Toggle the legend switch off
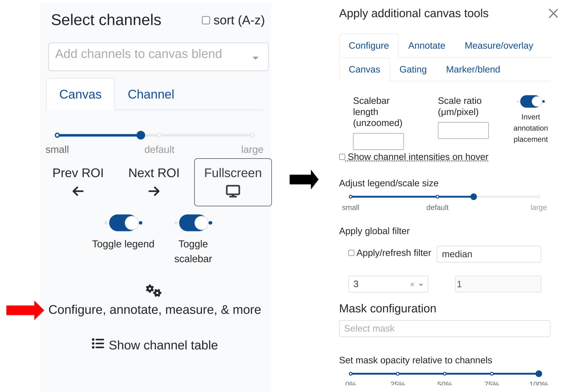 pos(124,223)
